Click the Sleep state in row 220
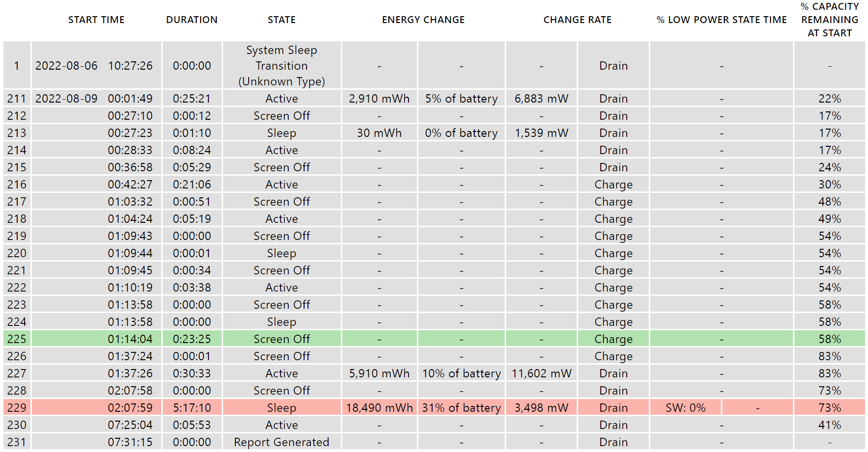The height and width of the screenshot is (452, 868). 281,253
